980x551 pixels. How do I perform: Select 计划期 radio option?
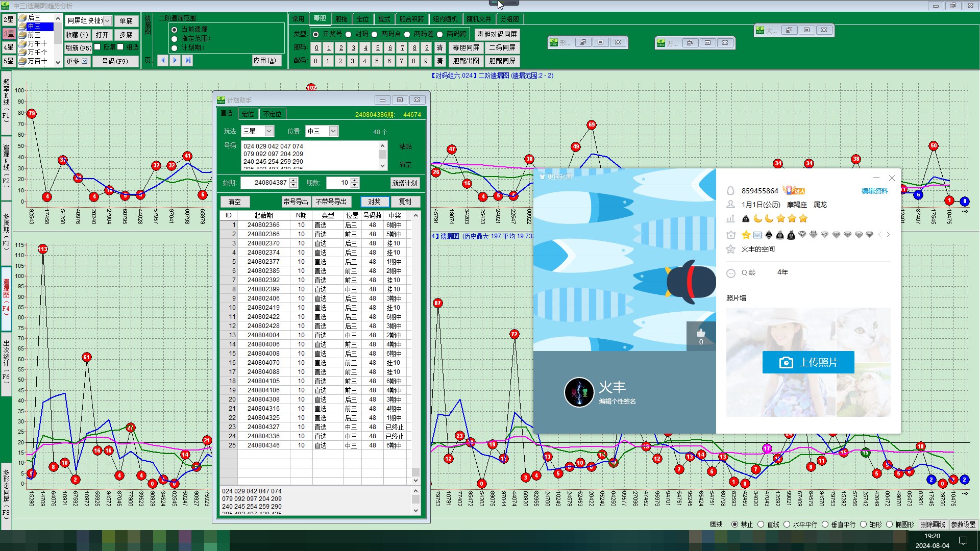pyautogui.click(x=175, y=48)
